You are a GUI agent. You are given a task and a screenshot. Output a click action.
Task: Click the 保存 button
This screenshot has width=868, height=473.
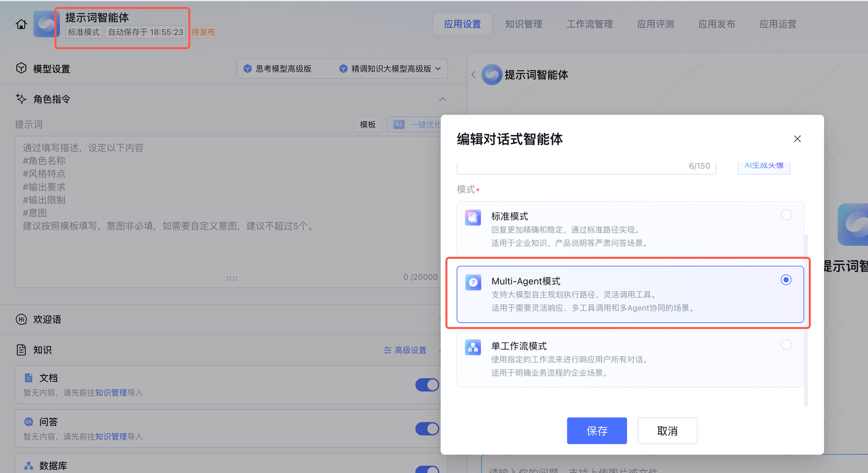[597, 431]
